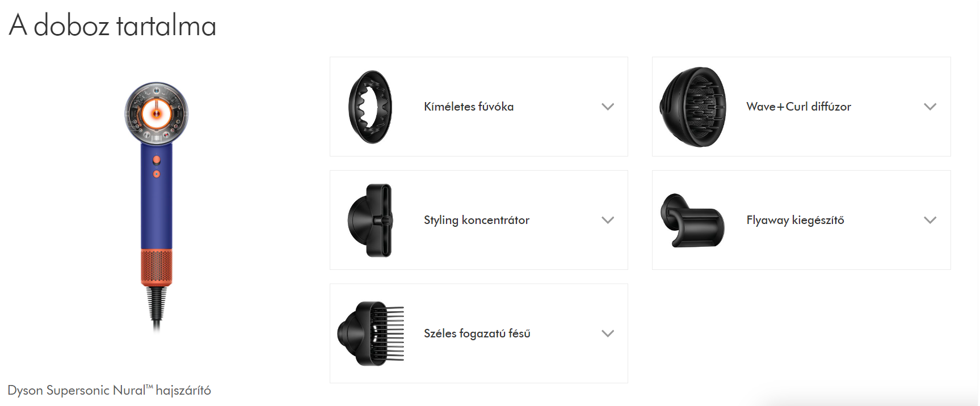980x406 pixels.
Task: Click the Kíméletes fúvóka attachment image
Action: click(x=371, y=107)
